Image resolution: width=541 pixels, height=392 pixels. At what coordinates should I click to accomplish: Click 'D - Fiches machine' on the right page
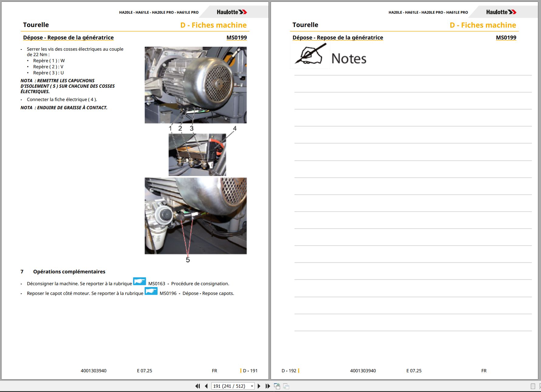(x=483, y=25)
